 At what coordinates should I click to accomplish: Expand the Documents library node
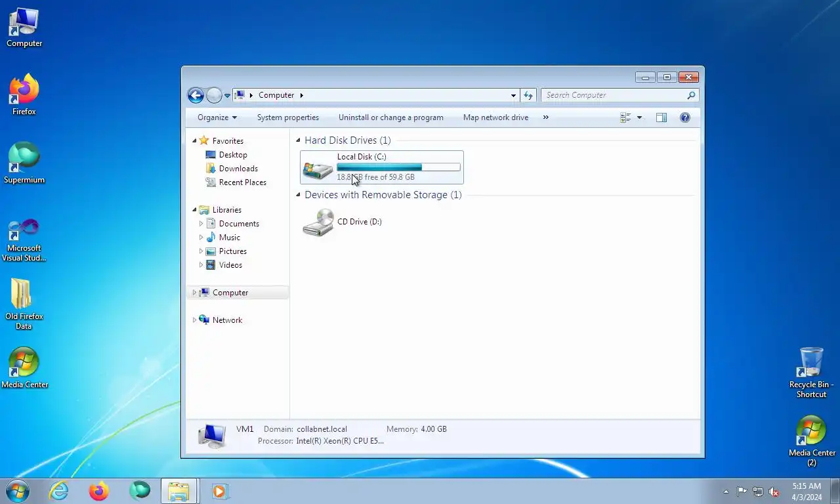[x=201, y=224]
